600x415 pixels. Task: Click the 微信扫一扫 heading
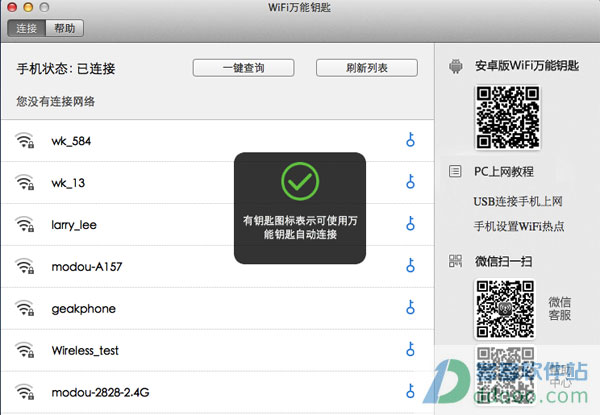tap(503, 261)
